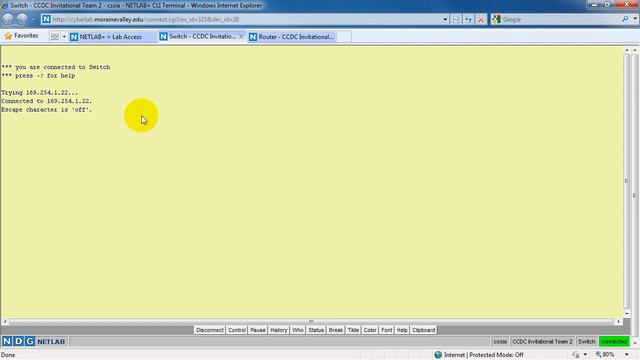Click 'Trying 169.254.1.22...' terminal line
Viewport: 640px width, 360px height.
(x=39, y=93)
